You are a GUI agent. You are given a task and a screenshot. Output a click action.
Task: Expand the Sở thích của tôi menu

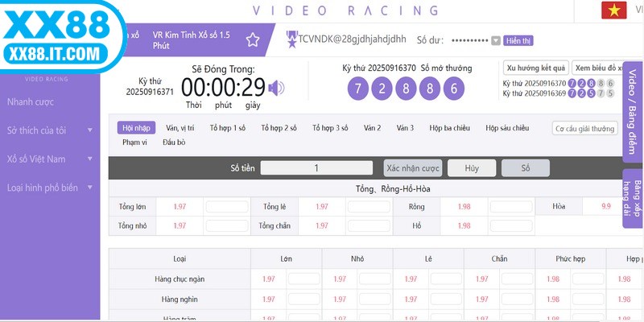pos(50,130)
